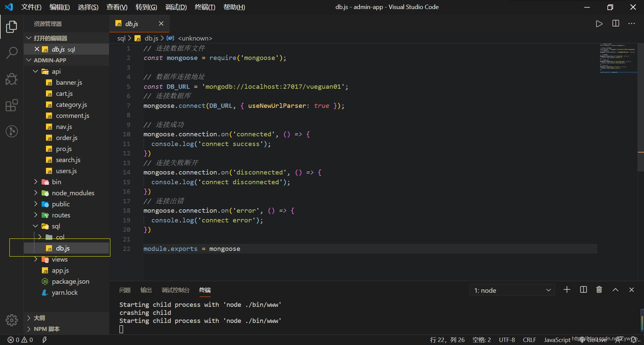
Task: Open the 转到(G) menu
Action: point(146,7)
